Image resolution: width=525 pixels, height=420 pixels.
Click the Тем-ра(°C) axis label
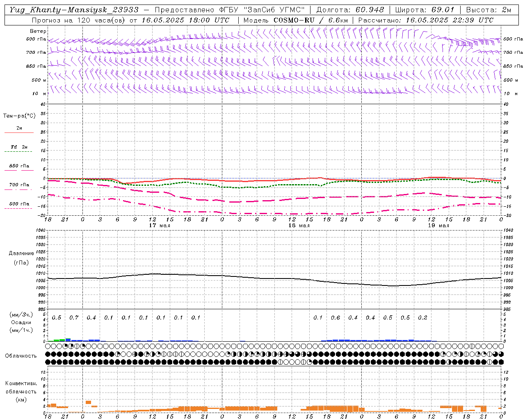(x=19, y=116)
